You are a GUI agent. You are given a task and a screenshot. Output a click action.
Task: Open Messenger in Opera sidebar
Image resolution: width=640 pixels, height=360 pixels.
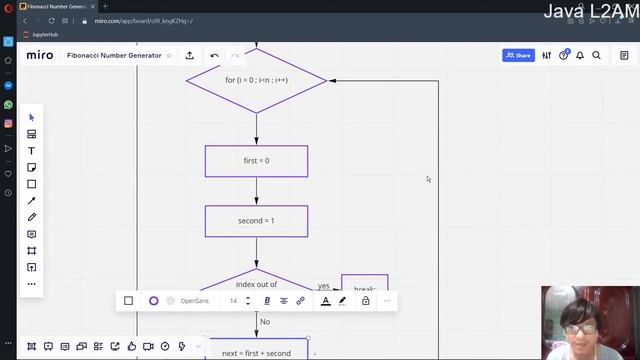click(8, 86)
